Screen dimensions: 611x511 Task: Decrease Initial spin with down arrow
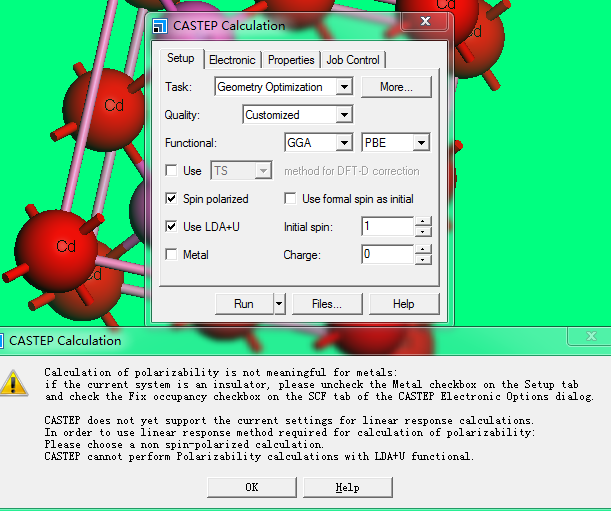point(423,232)
